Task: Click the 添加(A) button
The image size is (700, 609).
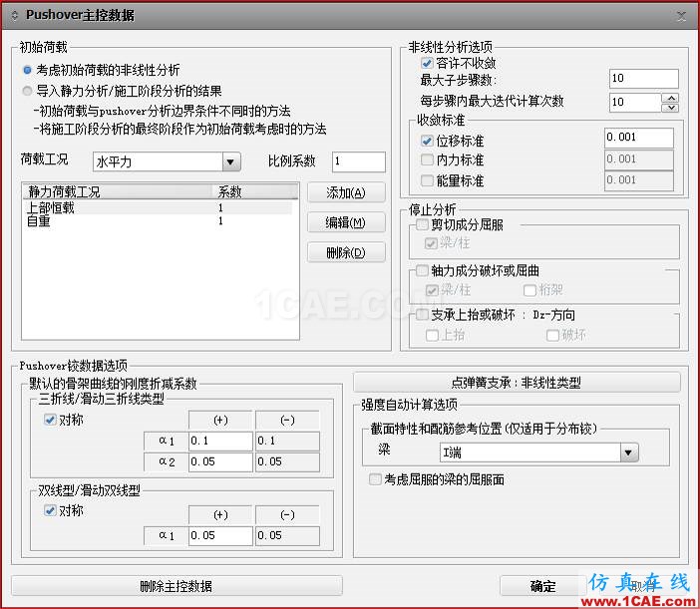Action: point(346,192)
